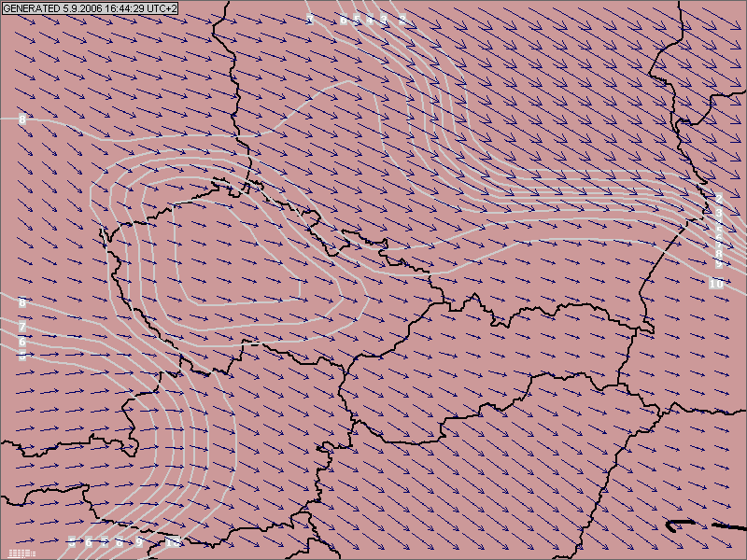
Task: Select contour label 10 on the right edge
Action: tap(717, 284)
